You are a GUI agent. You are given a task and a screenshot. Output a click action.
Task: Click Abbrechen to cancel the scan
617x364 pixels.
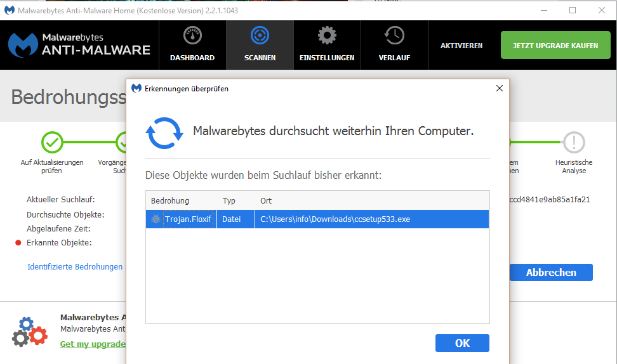pyautogui.click(x=551, y=273)
